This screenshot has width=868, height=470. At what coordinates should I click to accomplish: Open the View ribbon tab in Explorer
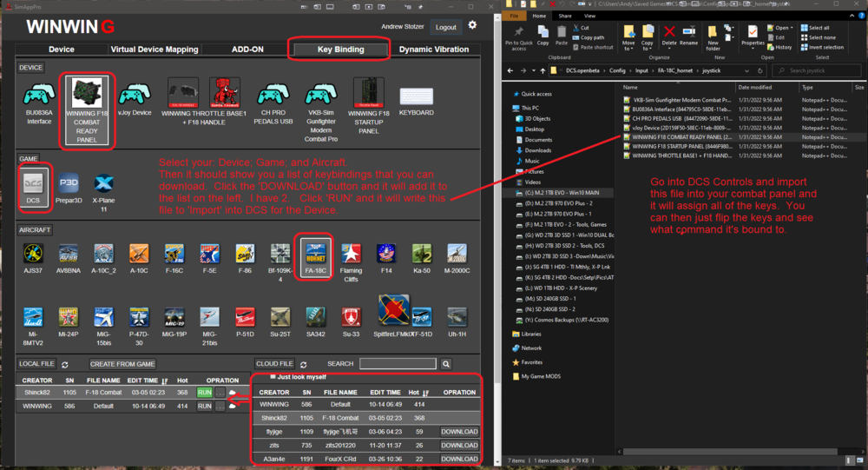pos(589,17)
